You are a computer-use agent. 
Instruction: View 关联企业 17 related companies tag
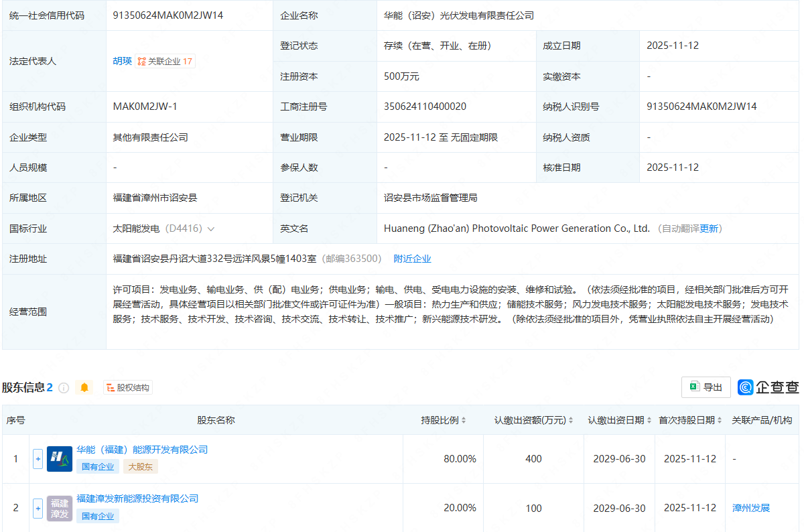pos(165,61)
